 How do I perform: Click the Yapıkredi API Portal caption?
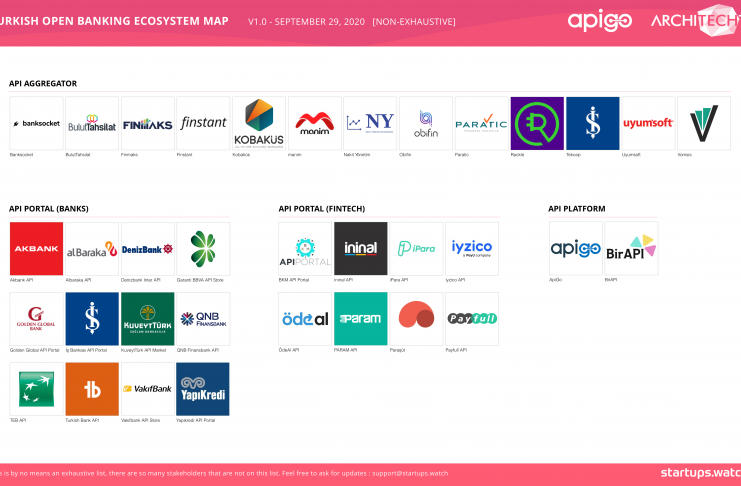pos(196,420)
